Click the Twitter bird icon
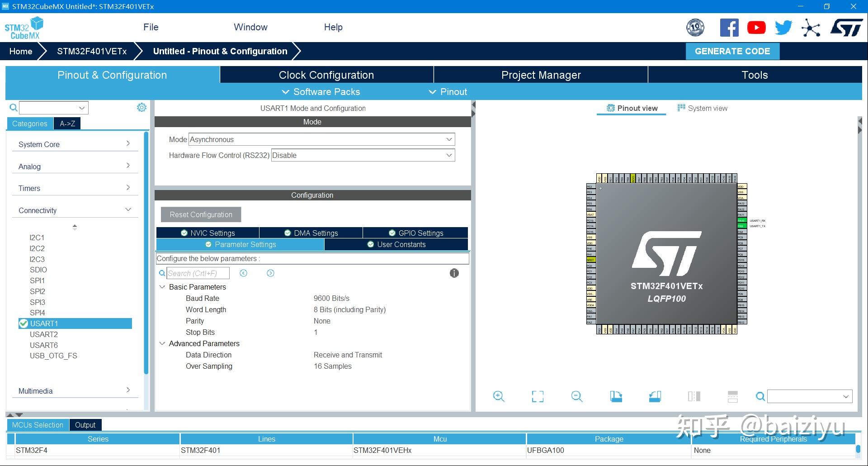Image resolution: width=868 pixels, height=466 pixels. (783, 28)
